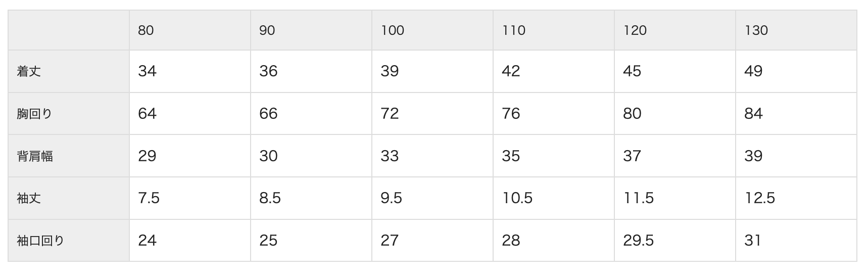Viewport: 868px width, 277px height.
Task: Click the 90 size column header
Action: pos(267,30)
